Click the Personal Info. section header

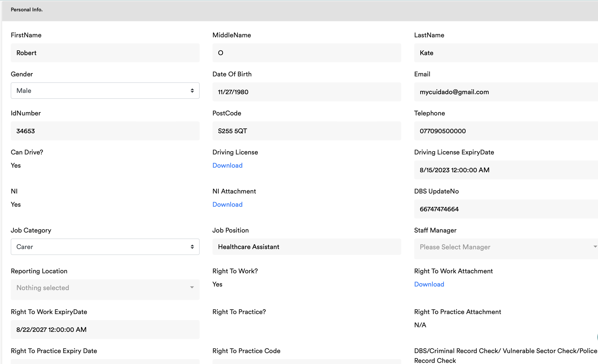[x=27, y=10]
